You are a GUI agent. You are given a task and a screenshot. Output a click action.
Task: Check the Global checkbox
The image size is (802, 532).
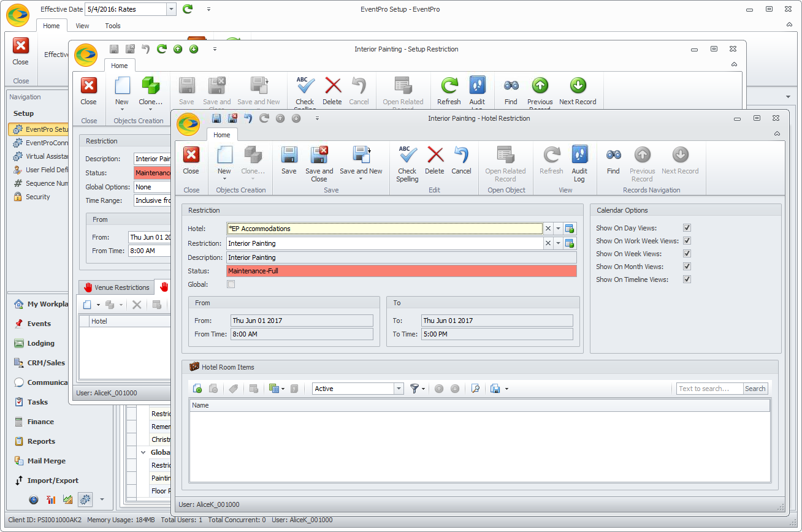pos(231,284)
